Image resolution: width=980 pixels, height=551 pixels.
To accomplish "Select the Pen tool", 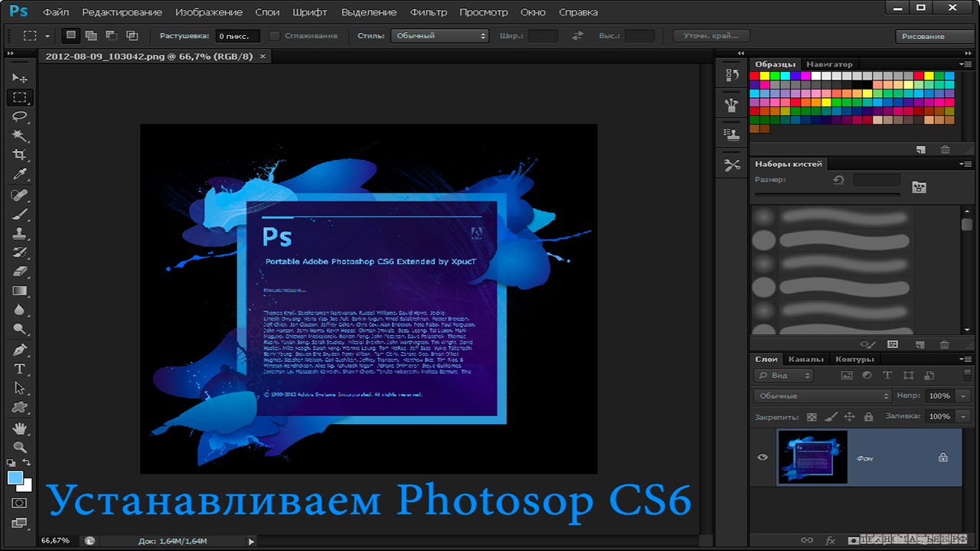I will click(20, 350).
